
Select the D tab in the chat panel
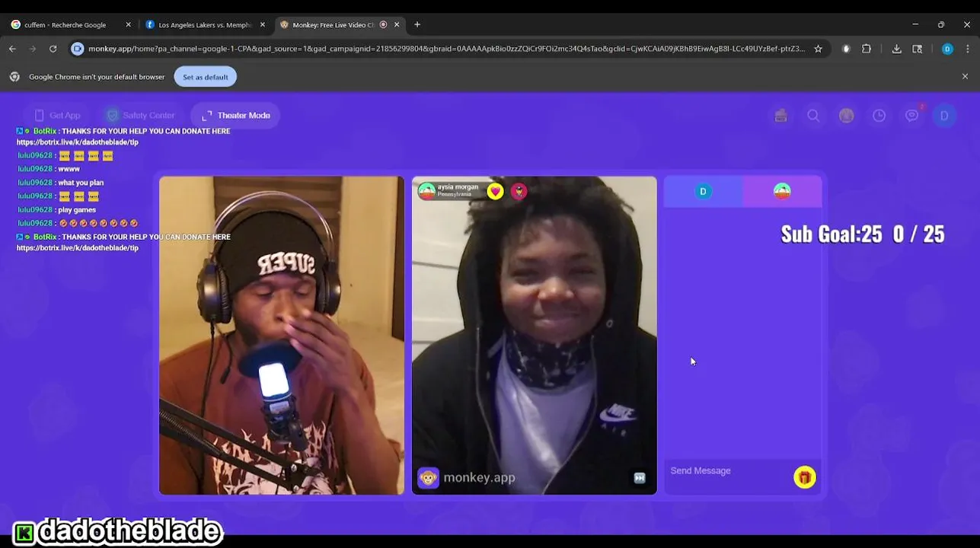(703, 192)
